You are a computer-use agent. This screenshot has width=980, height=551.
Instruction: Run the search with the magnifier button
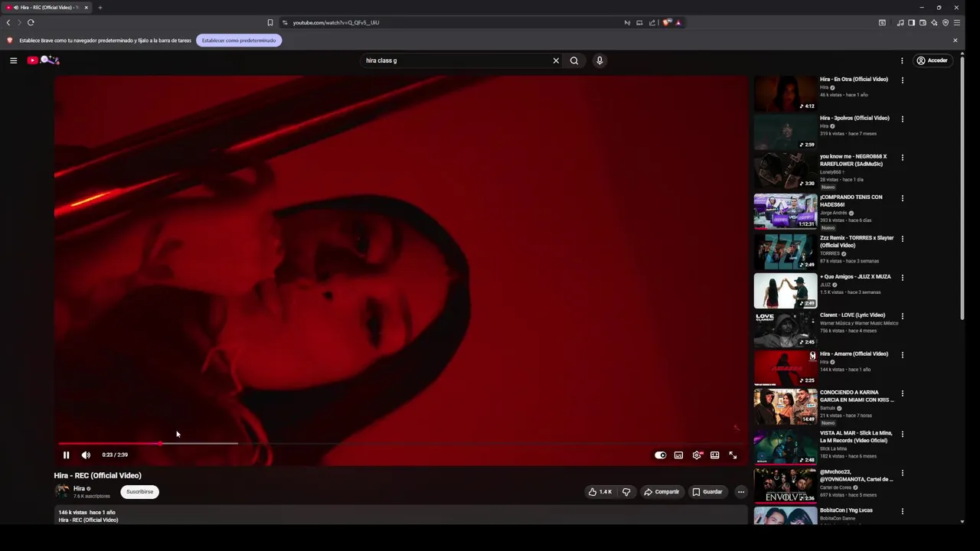point(574,60)
